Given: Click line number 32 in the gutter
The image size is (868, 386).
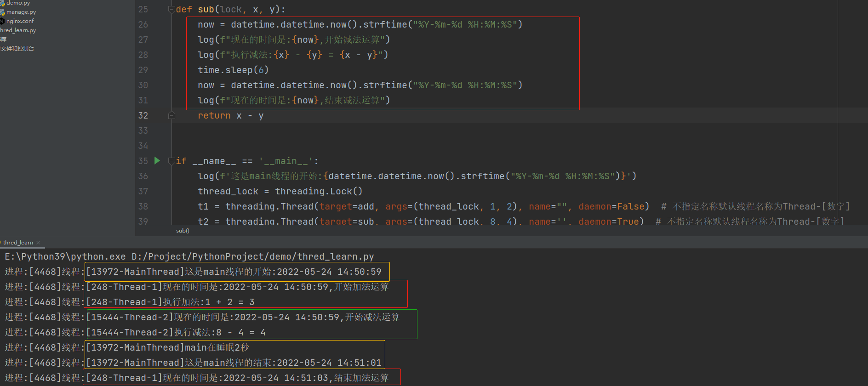Looking at the screenshot, I should pos(143,115).
